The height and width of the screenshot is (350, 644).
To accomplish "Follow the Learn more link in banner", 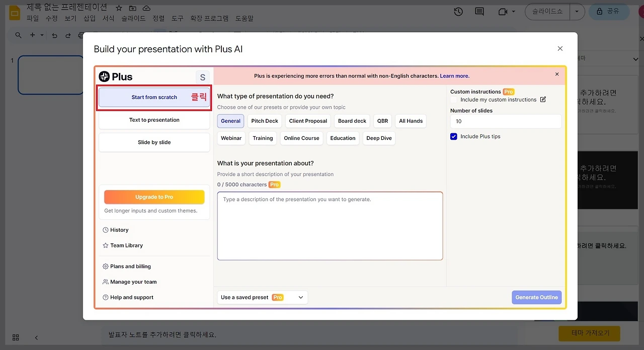I will click(455, 76).
